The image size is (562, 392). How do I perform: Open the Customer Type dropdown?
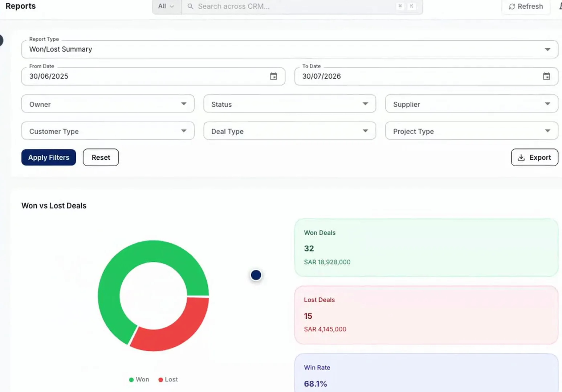(x=108, y=131)
